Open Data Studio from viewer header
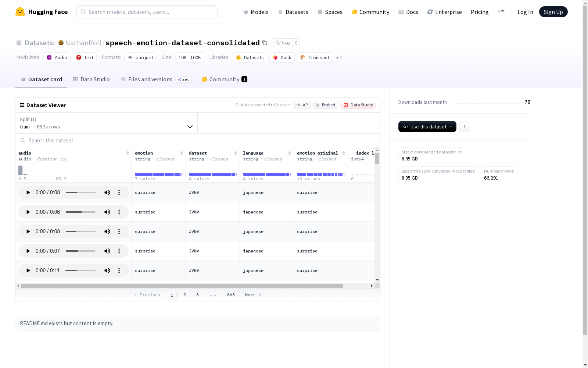The width and height of the screenshot is (588, 368). coord(358,105)
